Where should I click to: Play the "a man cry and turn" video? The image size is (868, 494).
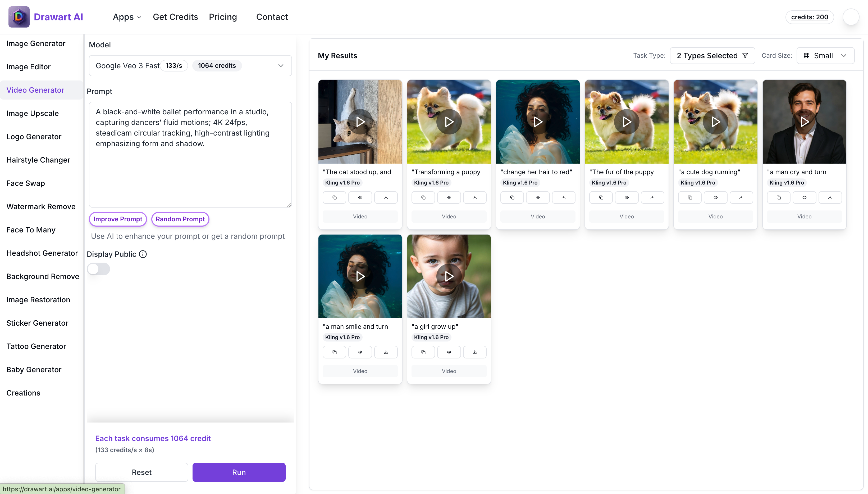coord(804,122)
